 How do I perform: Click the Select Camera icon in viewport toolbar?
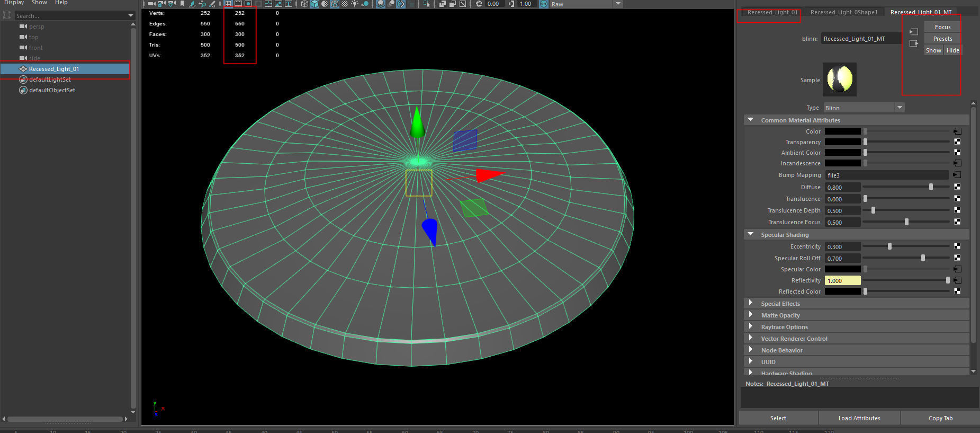(x=151, y=4)
